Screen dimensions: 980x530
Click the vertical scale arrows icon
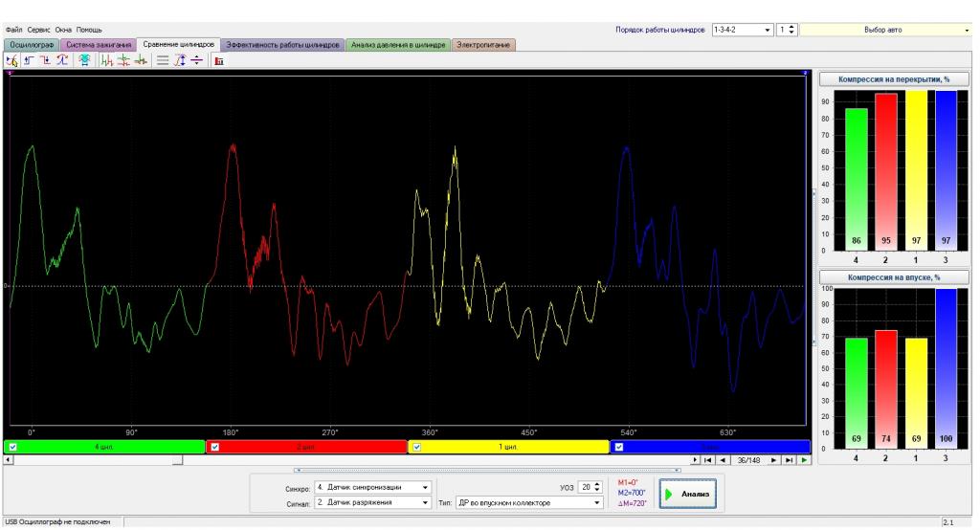click(180, 60)
